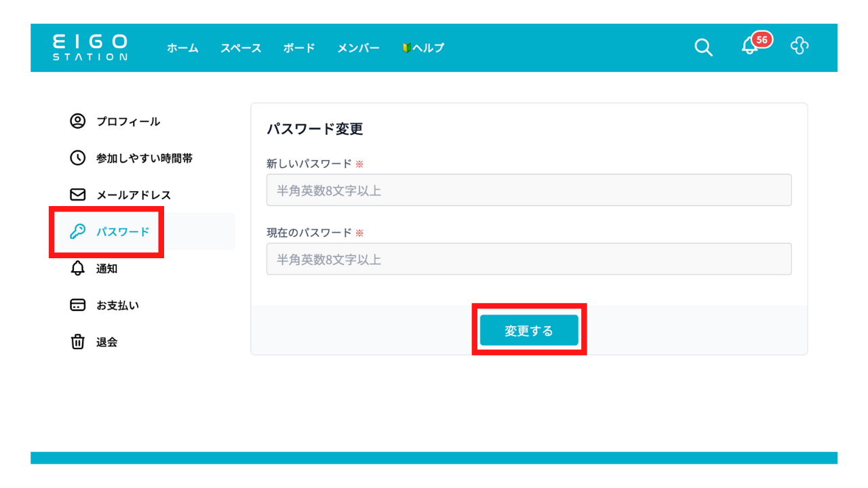Click the お支払い credit card icon

click(78, 305)
